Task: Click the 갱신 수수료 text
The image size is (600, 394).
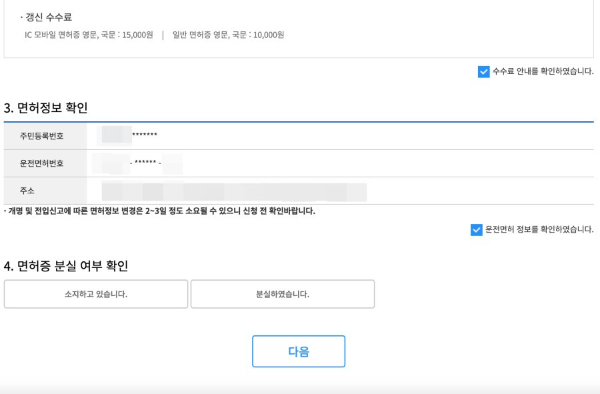Action: tap(48, 17)
